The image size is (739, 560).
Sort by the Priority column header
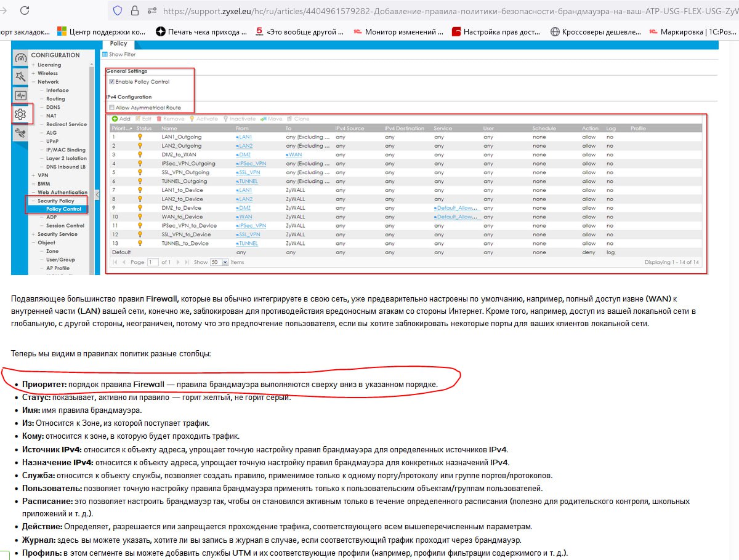coord(122,128)
